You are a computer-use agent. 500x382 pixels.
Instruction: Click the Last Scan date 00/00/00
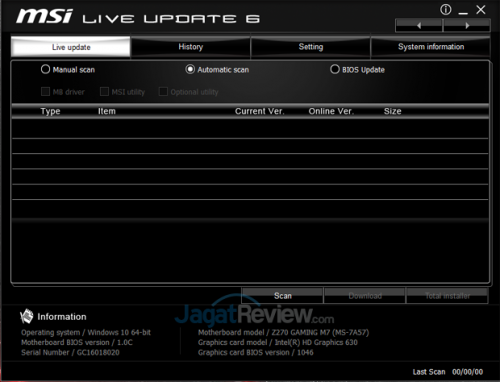pos(467,372)
